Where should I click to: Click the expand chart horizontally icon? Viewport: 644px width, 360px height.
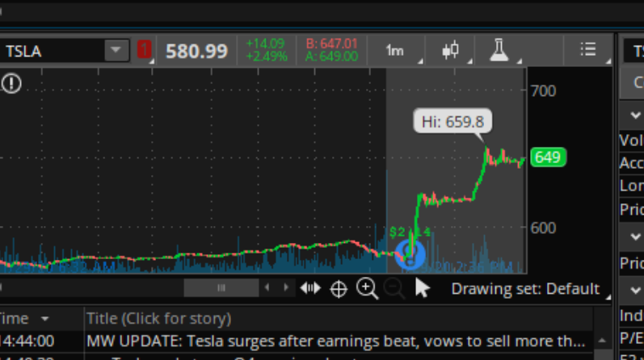310,288
